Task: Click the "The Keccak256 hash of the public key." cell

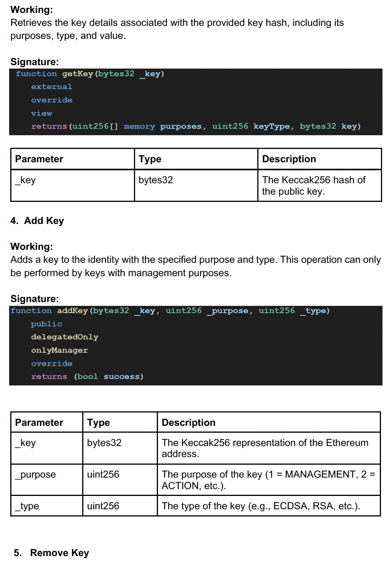Action: point(313,185)
